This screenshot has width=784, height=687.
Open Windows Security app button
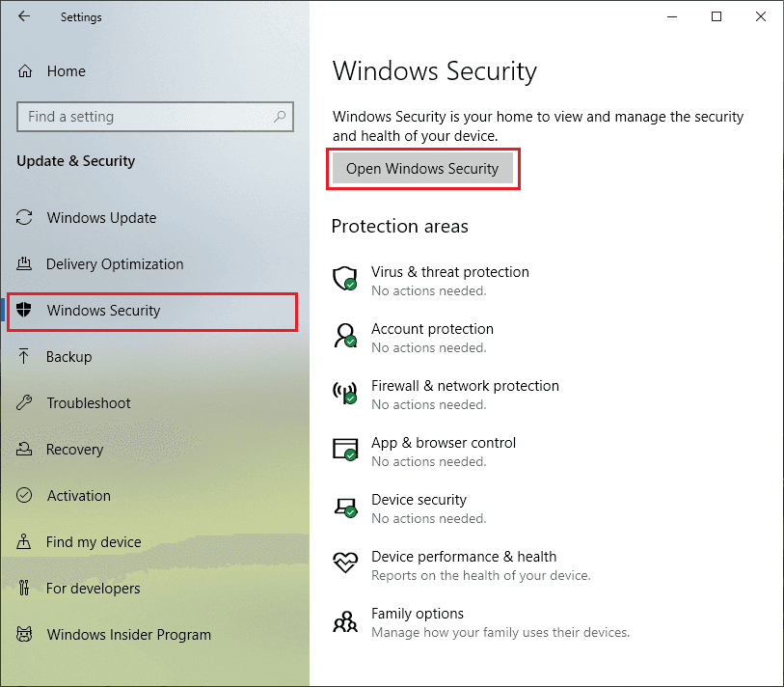(x=422, y=169)
